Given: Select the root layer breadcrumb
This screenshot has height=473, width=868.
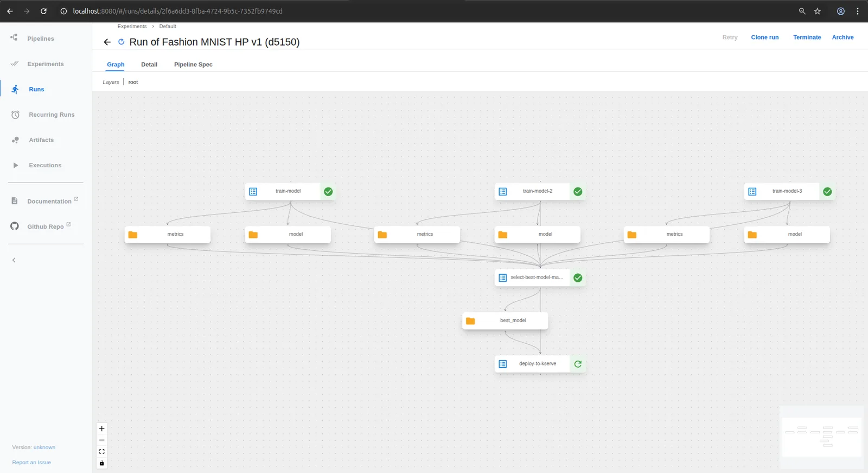Looking at the screenshot, I should (x=133, y=82).
